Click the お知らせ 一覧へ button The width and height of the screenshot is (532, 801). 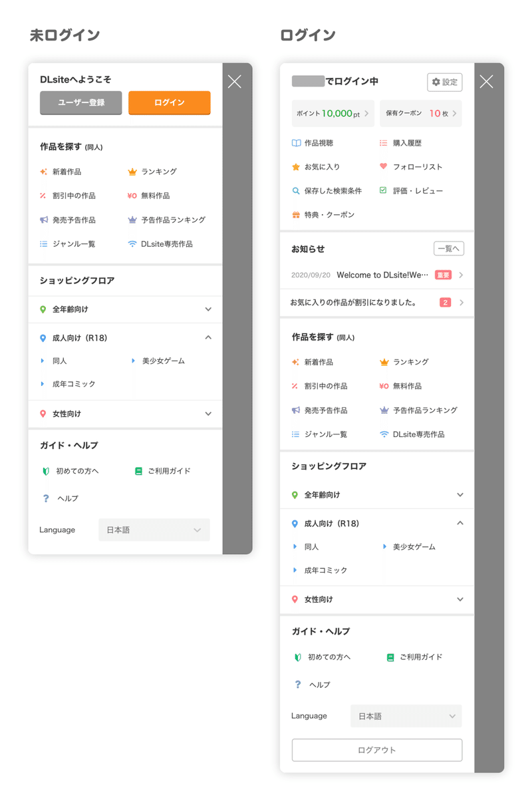(449, 249)
